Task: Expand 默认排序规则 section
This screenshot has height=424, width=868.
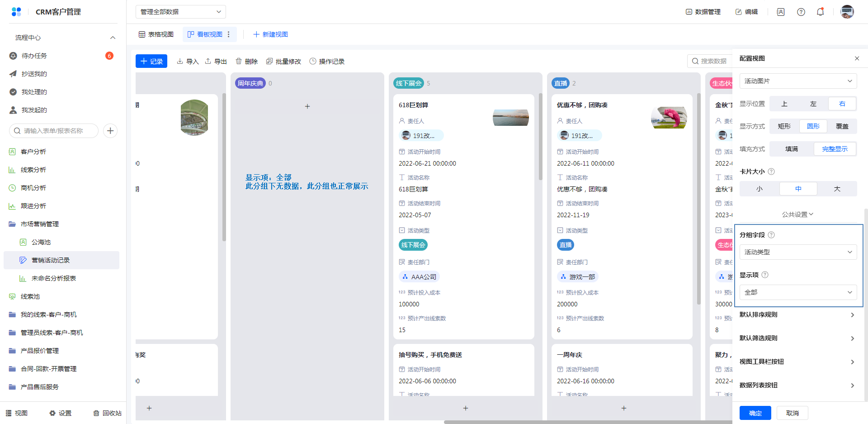Action: 798,315
